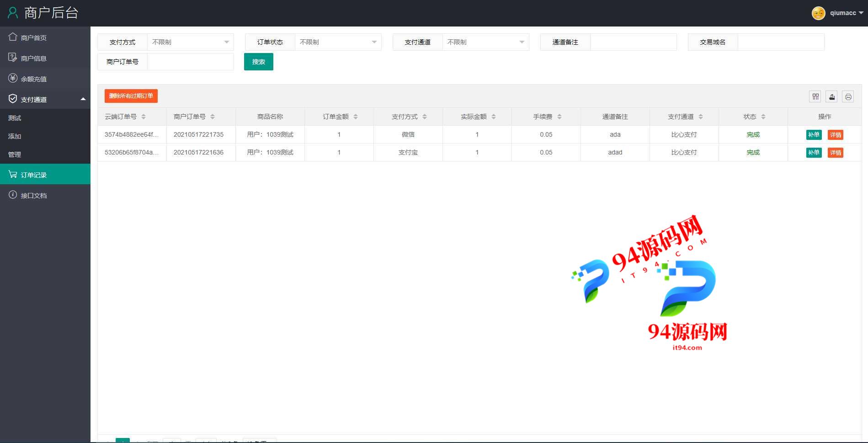Screen dimensions: 868x443
Task: Open the column filter grid icon
Action: [x=815, y=96]
